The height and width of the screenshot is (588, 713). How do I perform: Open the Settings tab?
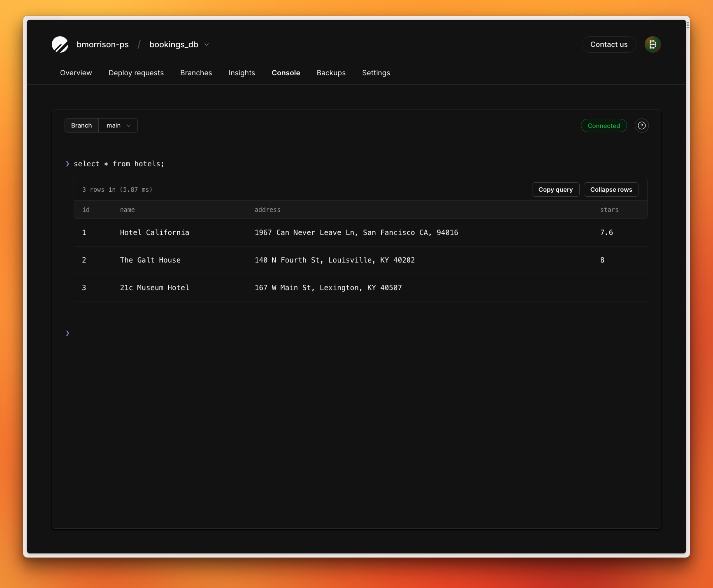click(376, 73)
